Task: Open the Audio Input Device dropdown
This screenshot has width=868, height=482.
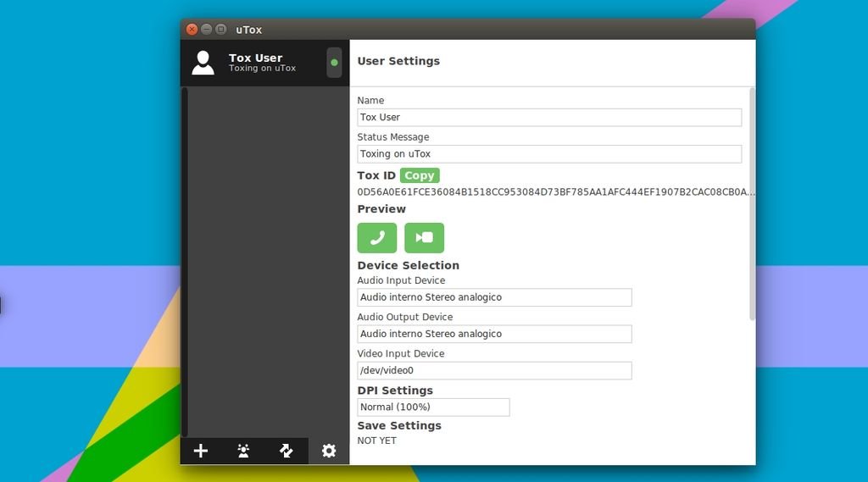Action: (494, 297)
